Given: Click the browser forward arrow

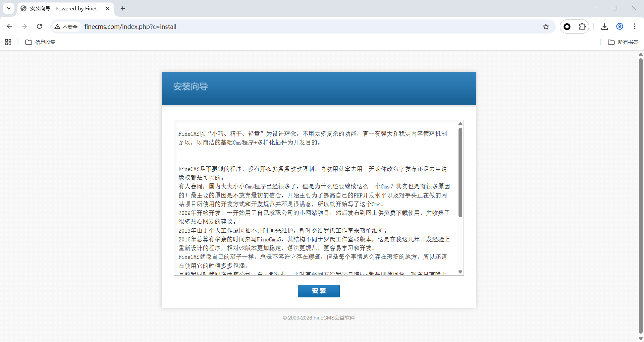Looking at the screenshot, I should point(24,26).
